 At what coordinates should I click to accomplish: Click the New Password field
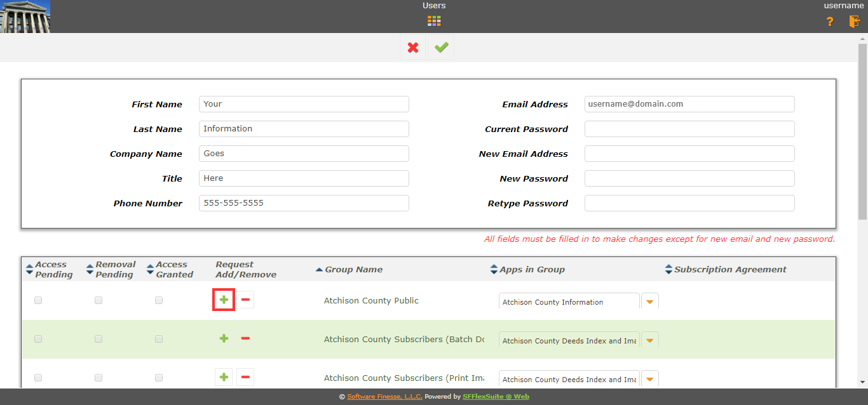689,178
